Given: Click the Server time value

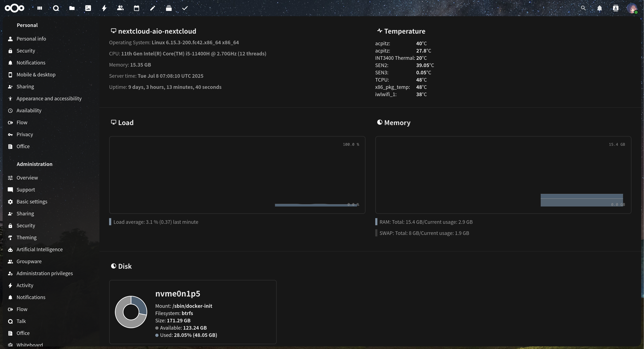Looking at the screenshot, I should (x=170, y=76).
